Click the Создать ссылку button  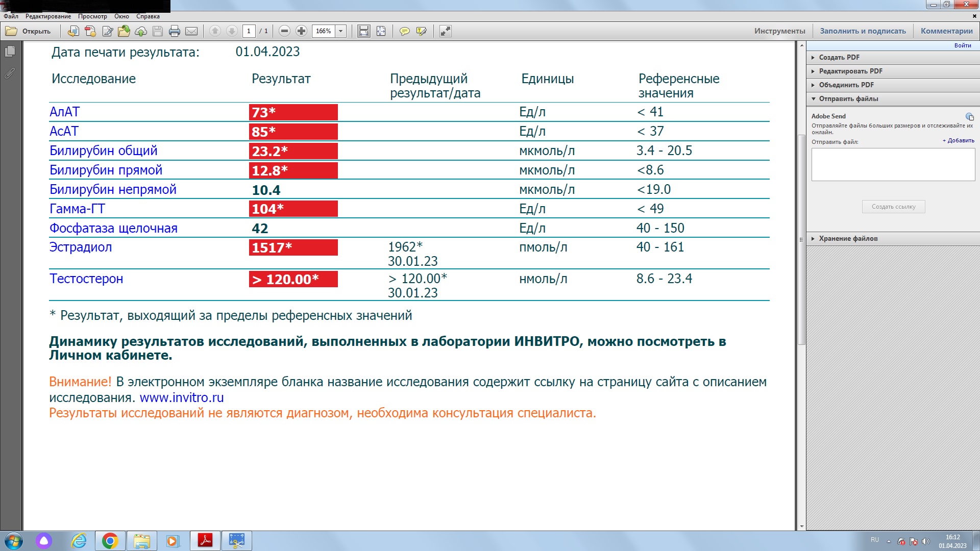tap(893, 206)
